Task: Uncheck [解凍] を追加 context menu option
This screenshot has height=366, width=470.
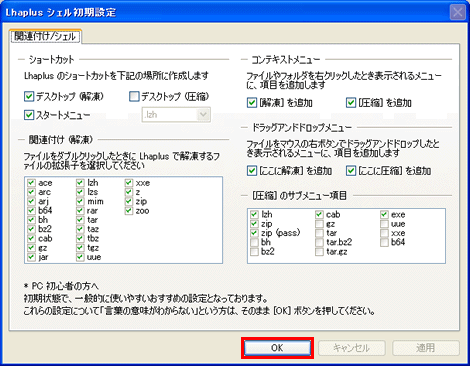Action: pos(252,103)
